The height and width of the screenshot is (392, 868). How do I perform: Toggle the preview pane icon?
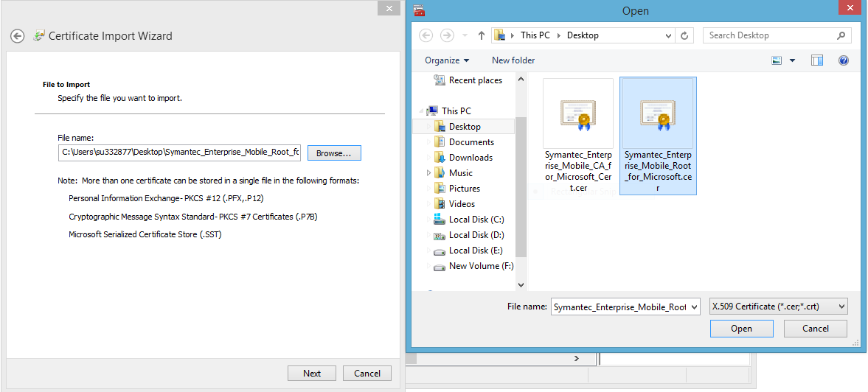(x=817, y=60)
